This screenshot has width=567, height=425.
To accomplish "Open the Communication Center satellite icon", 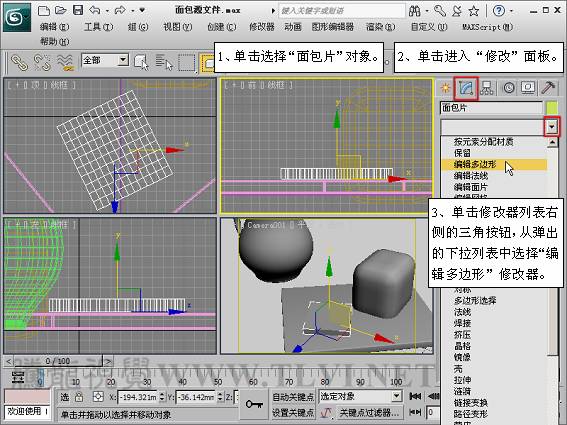I will [x=457, y=11].
